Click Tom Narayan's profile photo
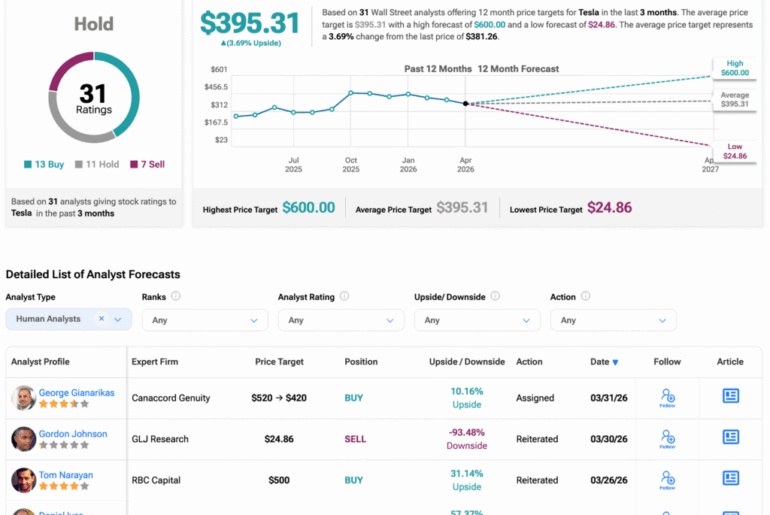The height and width of the screenshot is (515, 770). point(24,480)
